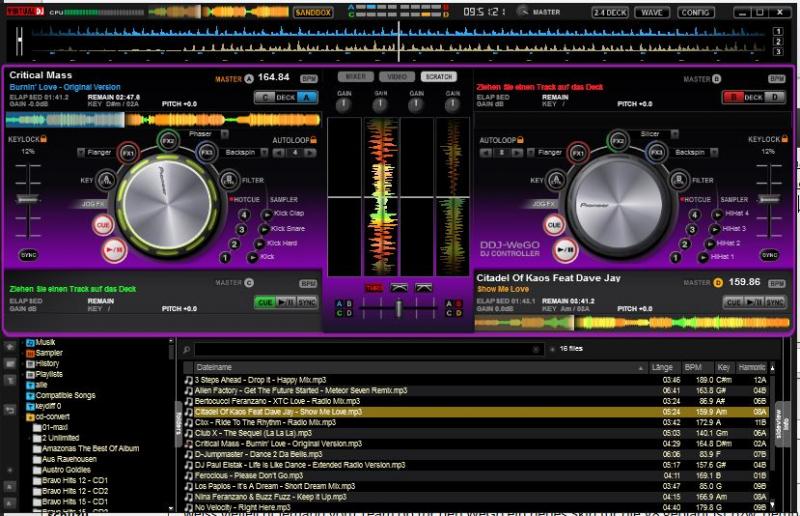This screenshot has width=800, height=516.
Task: Switch to the VIDEO panel tab
Action: pyautogui.click(x=396, y=77)
